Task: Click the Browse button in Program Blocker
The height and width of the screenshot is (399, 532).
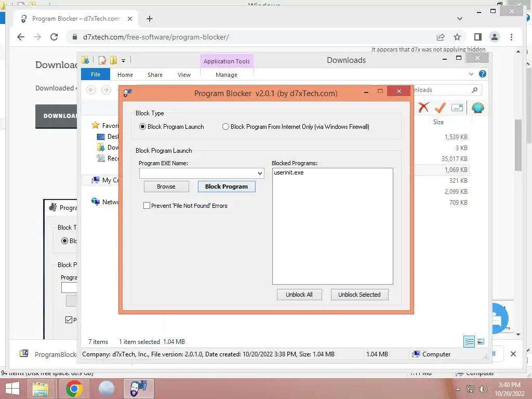Action: click(x=166, y=187)
